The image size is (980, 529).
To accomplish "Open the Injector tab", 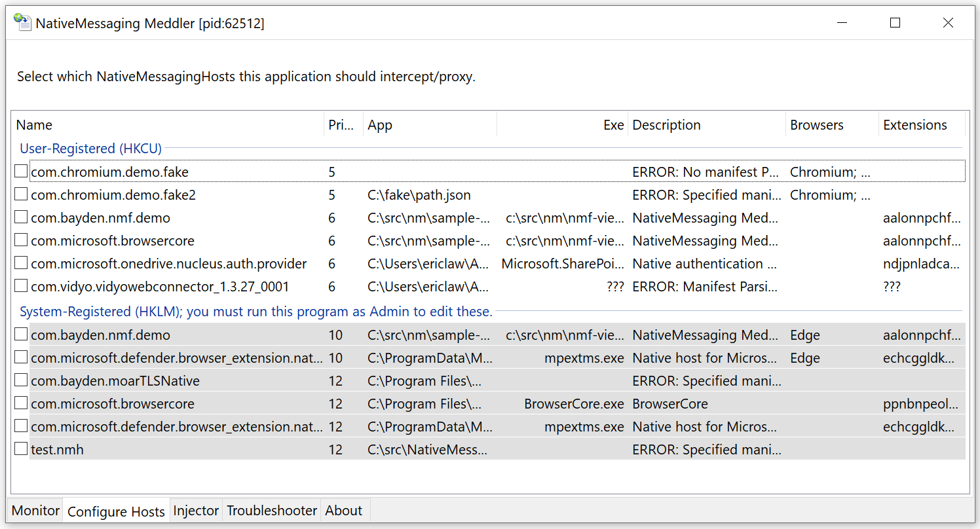I will [x=196, y=511].
